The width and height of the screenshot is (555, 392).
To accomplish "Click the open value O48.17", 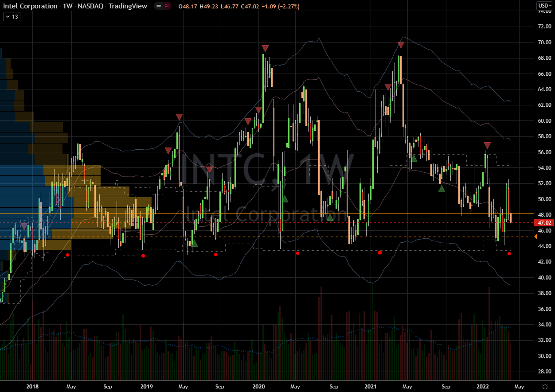I will tap(188, 7).
